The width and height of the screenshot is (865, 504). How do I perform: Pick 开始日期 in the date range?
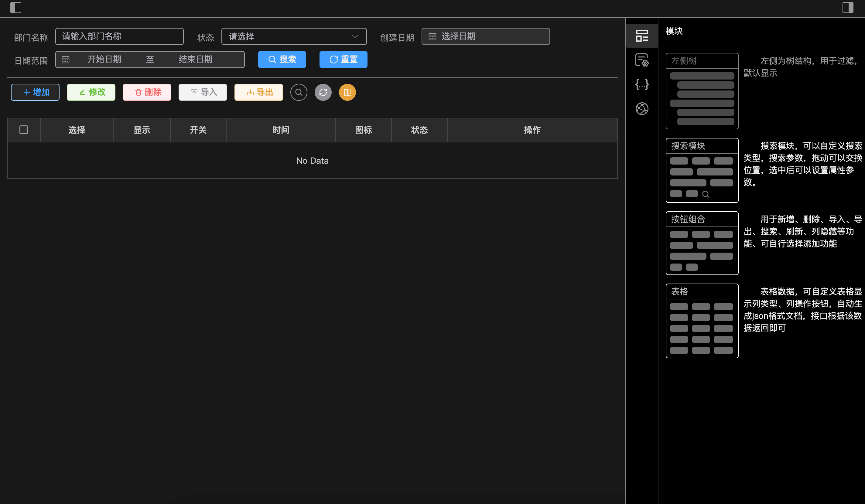104,59
